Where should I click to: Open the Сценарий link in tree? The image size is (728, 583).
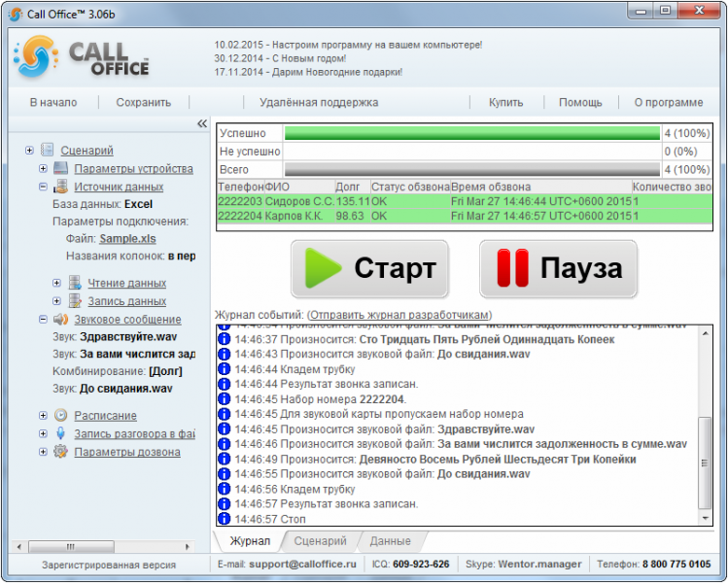pyautogui.click(x=87, y=151)
